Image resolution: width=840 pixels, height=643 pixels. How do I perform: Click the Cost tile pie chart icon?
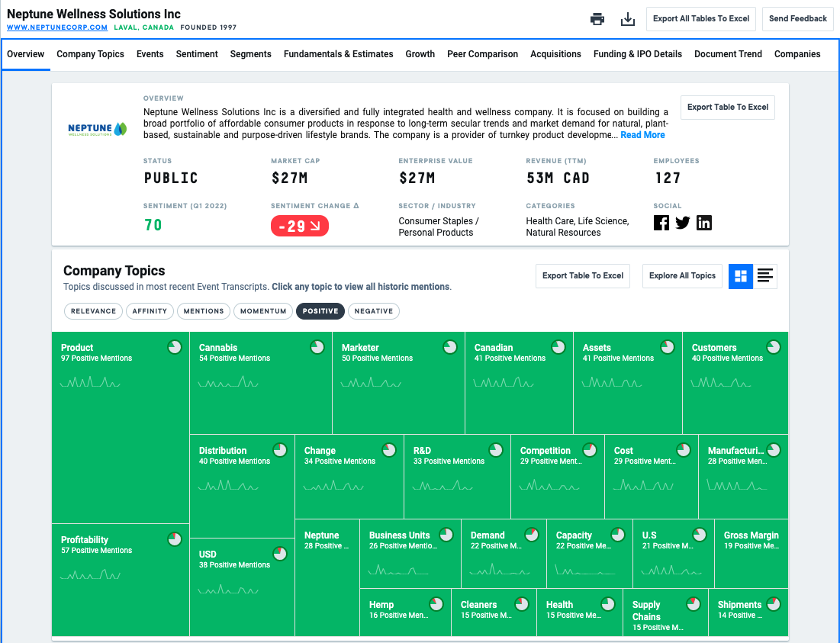click(684, 450)
